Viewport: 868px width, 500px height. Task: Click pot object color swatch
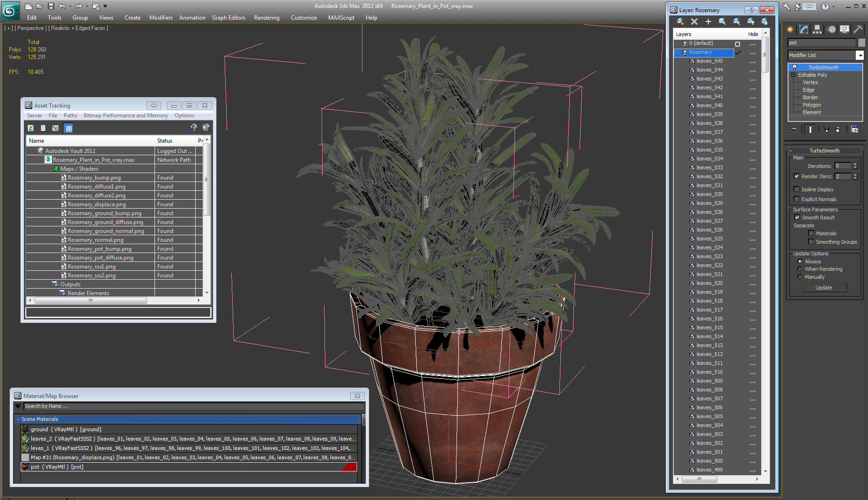[861, 43]
